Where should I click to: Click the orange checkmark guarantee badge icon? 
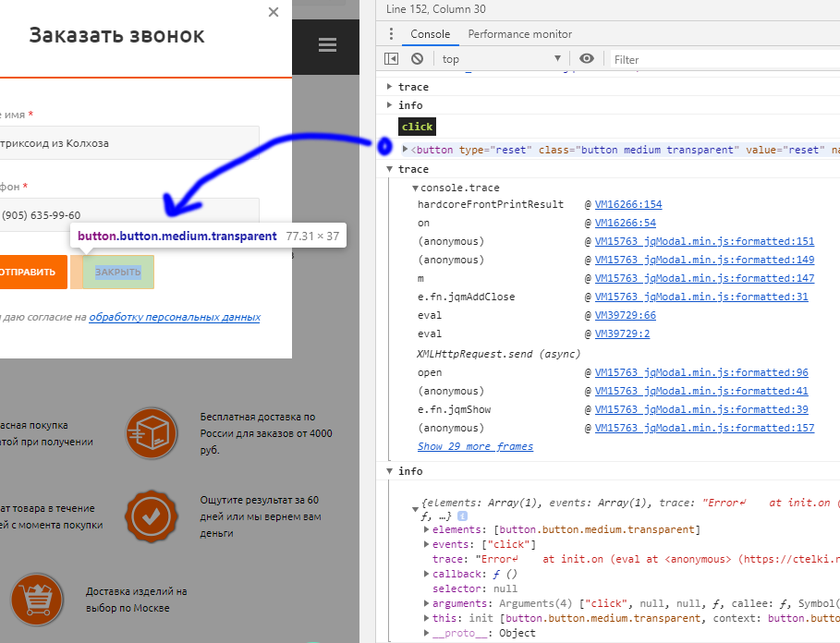tap(152, 516)
